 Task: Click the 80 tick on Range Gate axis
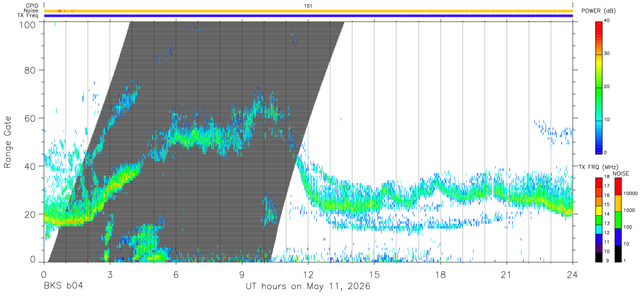point(31,70)
